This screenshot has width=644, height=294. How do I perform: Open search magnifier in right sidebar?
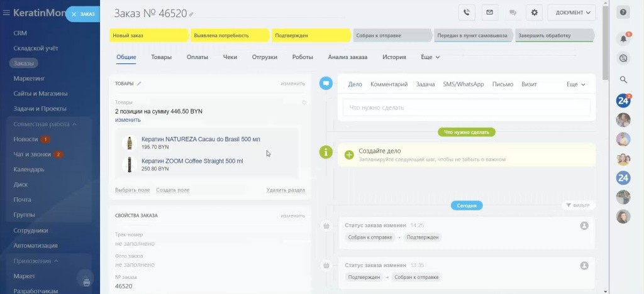coord(623,80)
